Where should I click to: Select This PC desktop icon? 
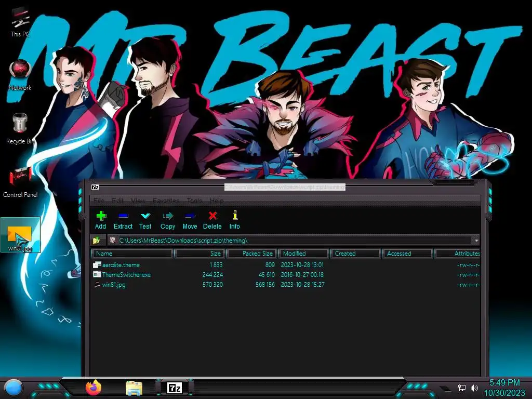[20, 22]
